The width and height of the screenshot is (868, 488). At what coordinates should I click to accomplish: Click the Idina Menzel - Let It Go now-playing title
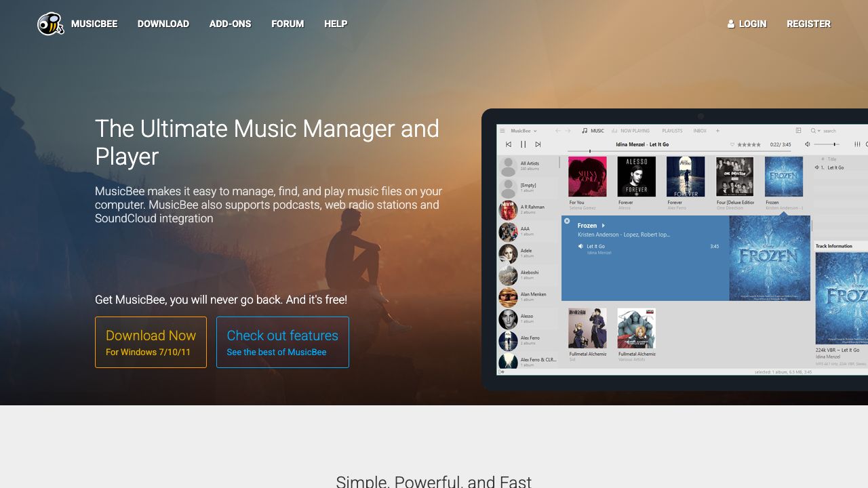[x=642, y=144]
